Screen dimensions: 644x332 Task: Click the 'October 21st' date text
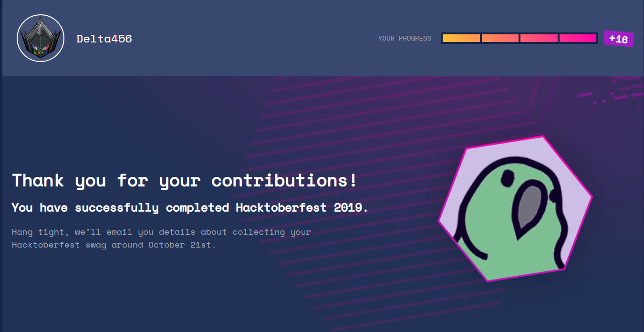(x=182, y=245)
